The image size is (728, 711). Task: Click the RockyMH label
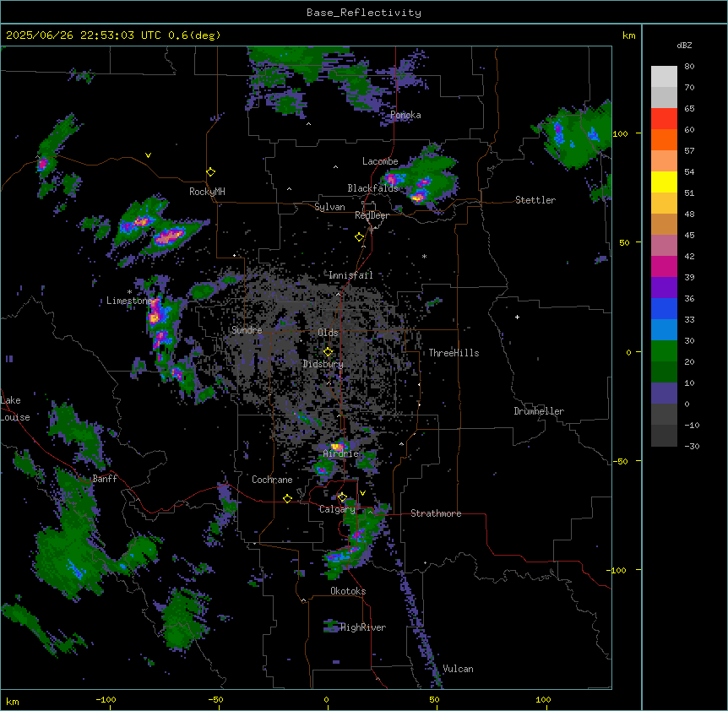pos(207,192)
